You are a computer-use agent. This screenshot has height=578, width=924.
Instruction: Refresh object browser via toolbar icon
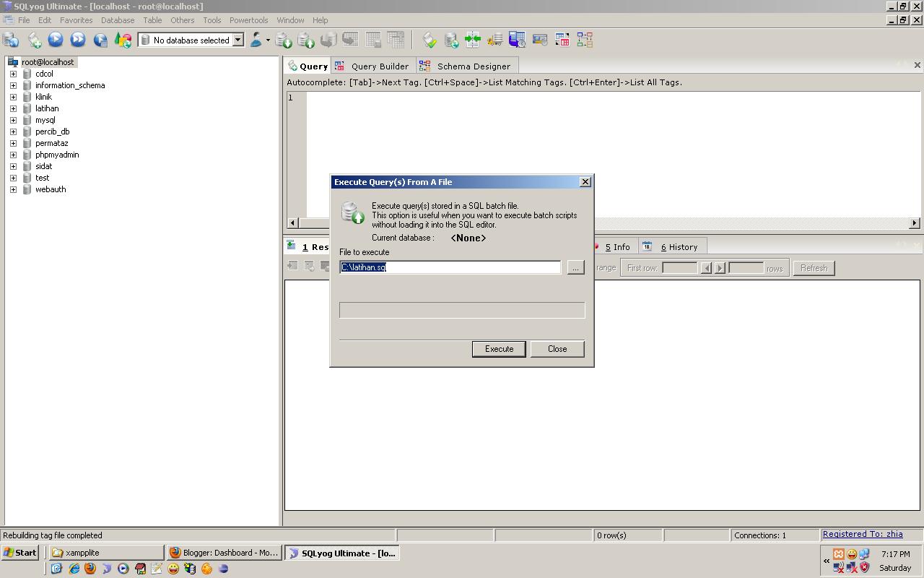tap(123, 40)
